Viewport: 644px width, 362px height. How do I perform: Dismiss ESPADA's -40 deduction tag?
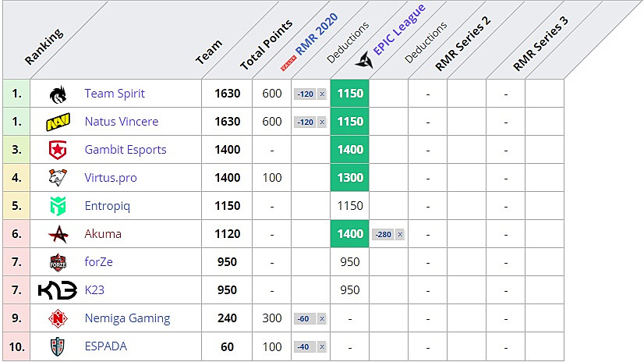click(x=321, y=347)
